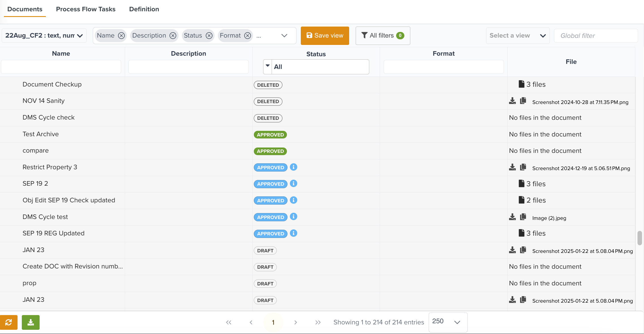Download JAN 23 screenshot file

(512, 250)
